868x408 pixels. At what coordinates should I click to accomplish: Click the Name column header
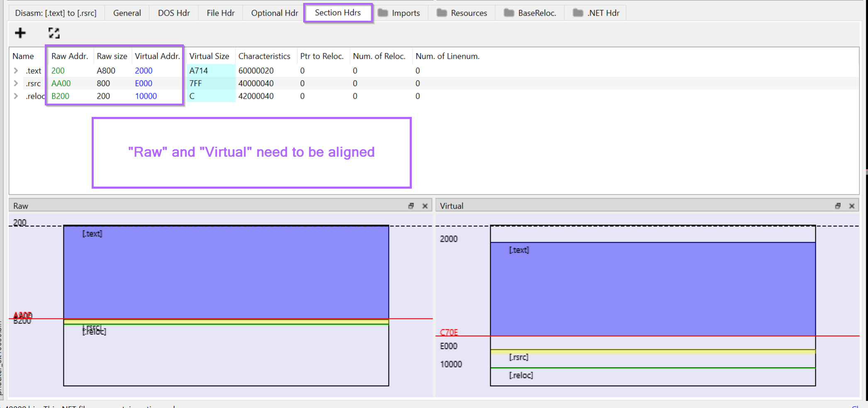click(x=23, y=56)
